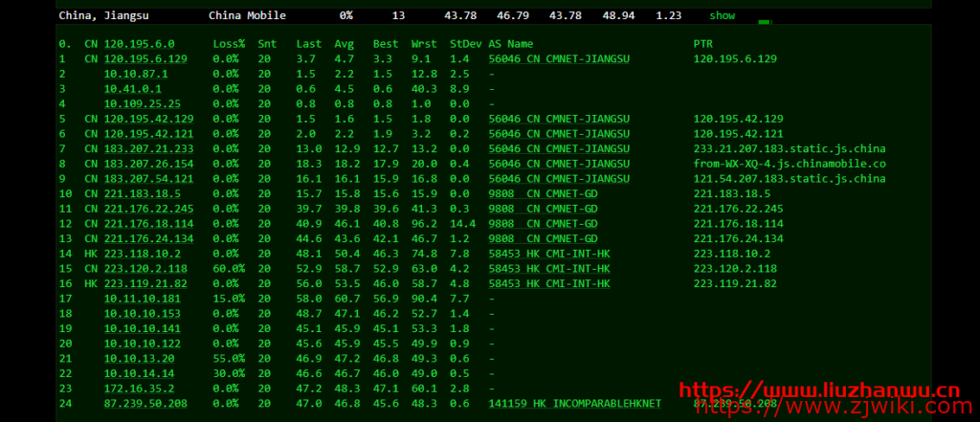980x422 pixels.
Task: Click the 'show' link in China Mobile row
Action: coord(722,15)
